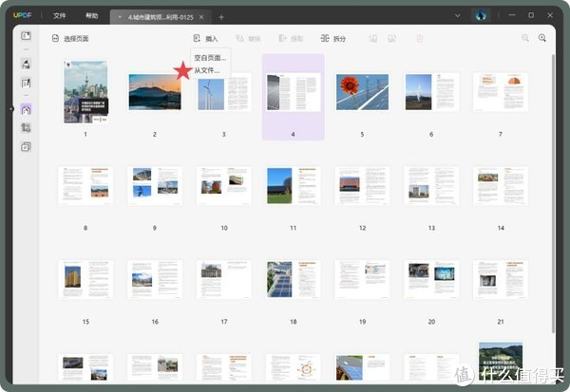
Task: Expand the tab list chevron in title bar
Action: tap(457, 15)
